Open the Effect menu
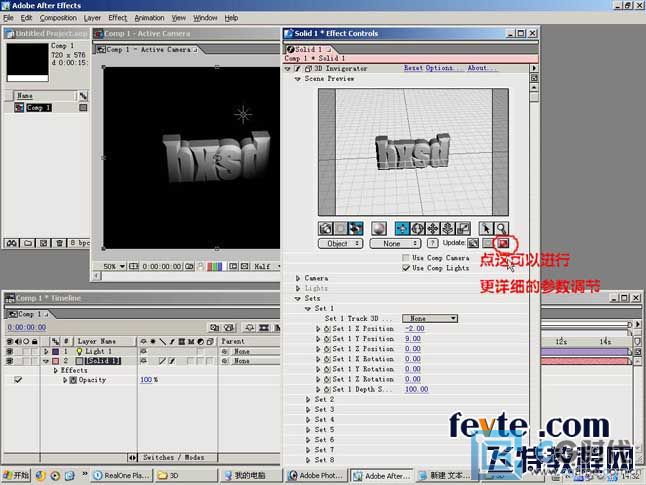646x485 pixels. (x=118, y=18)
